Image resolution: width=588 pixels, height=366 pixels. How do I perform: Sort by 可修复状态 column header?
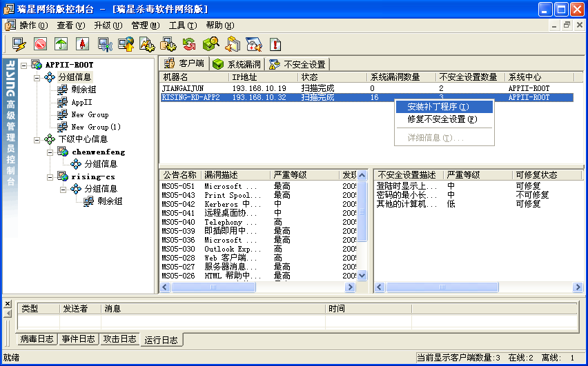(x=547, y=175)
